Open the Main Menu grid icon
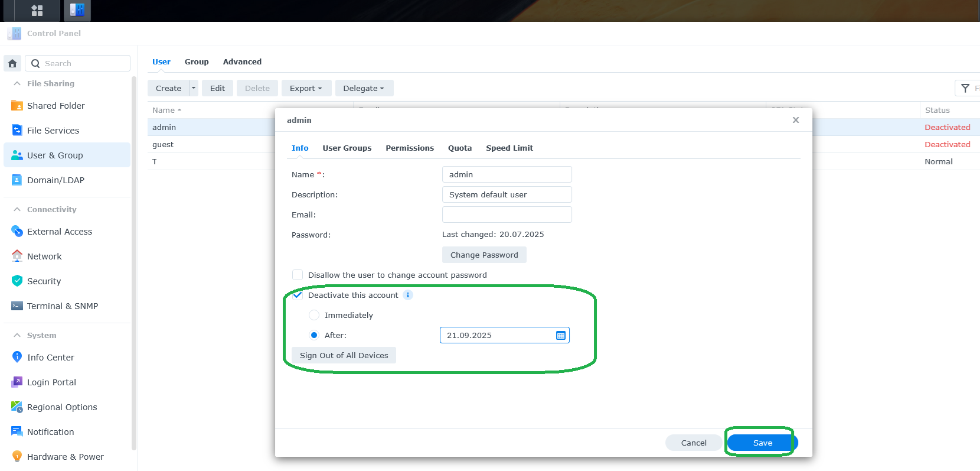The image size is (980, 471). (37, 10)
